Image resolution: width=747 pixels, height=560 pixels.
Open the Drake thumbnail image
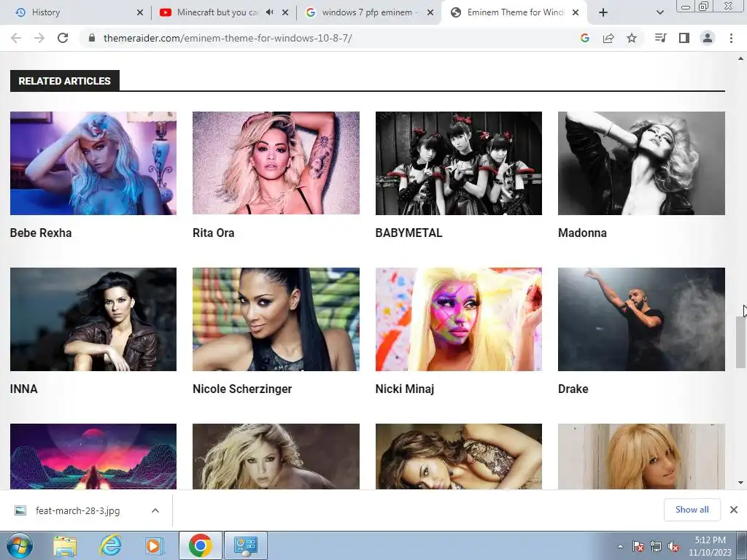coord(641,319)
